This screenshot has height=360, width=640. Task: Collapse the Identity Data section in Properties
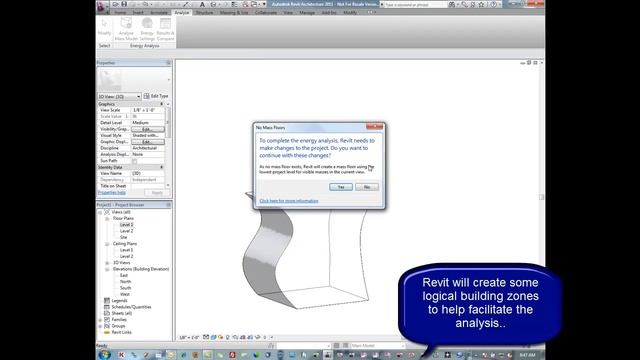162,167
